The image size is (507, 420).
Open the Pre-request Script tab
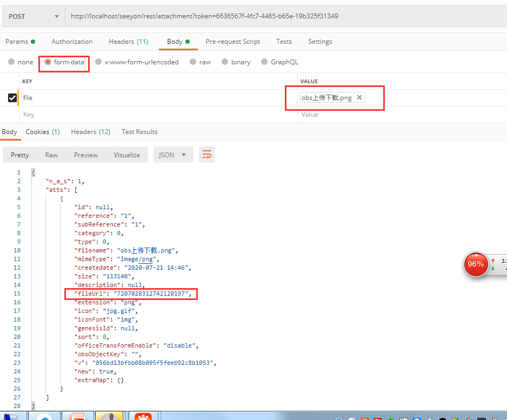tap(232, 42)
